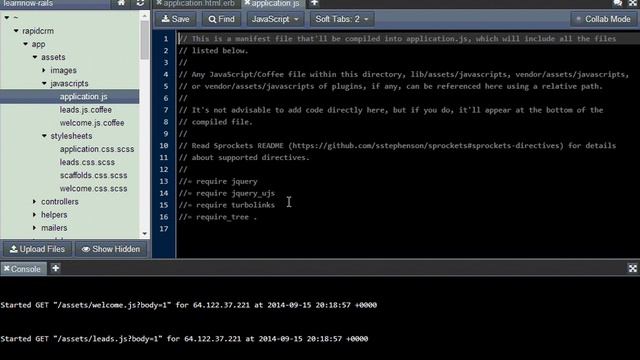Viewport: 640px width, 360px height.
Task: Add a new console tab
Action: [x=56, y=268]
